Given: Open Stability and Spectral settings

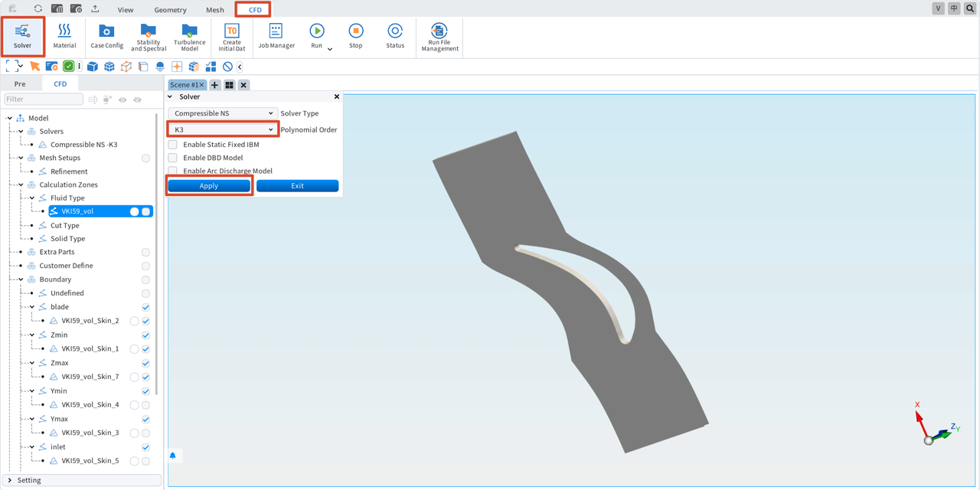Looking at the screenshot, I should (x=149, y=37).
